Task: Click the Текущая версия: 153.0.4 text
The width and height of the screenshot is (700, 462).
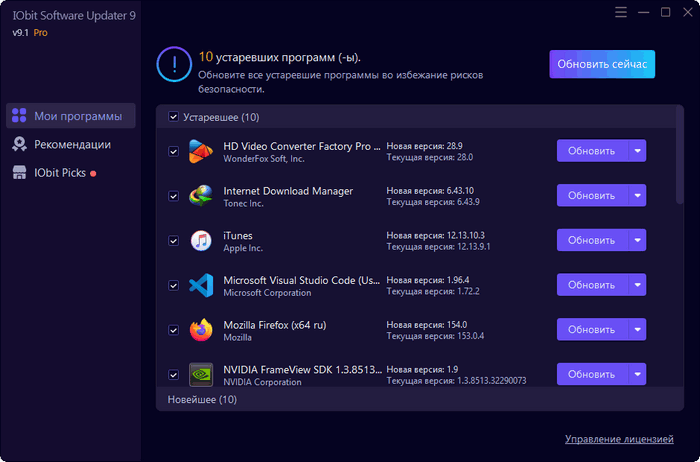Action: [x=435, y=336]
